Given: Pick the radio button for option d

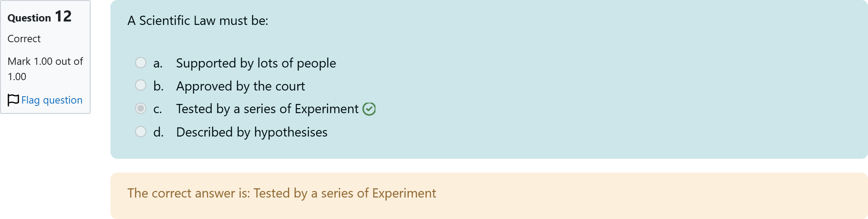Looking at the screenshot, I should click(x=141, y=132).
